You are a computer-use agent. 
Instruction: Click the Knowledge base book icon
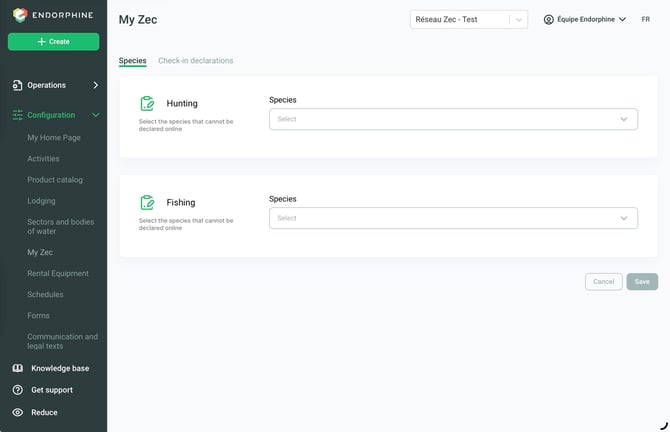pyautogui.click(x=18, y=368)
